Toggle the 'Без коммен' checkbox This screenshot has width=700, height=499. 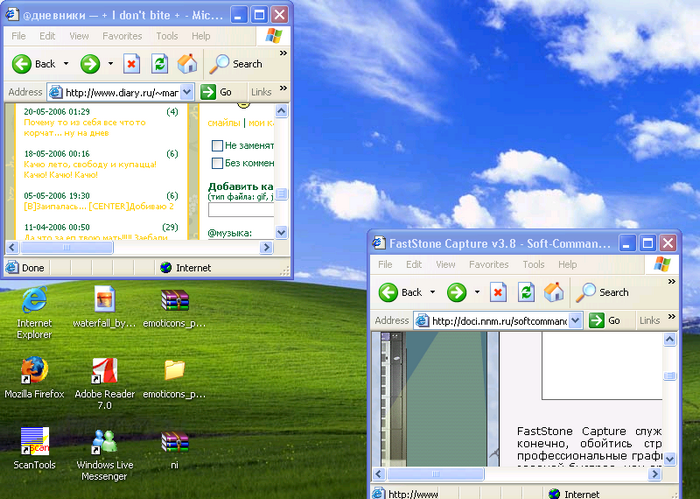pyautogui.click(x=217, y=163)
